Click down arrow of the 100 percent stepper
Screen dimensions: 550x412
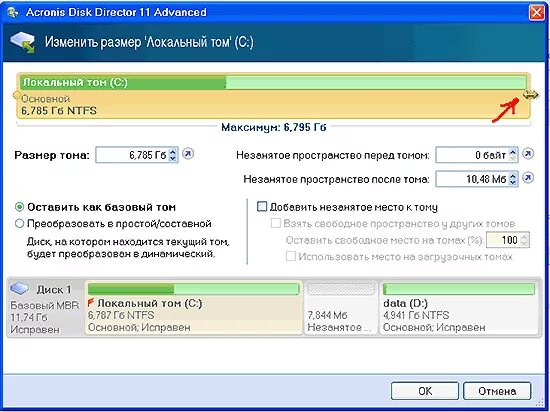[524, 244]
